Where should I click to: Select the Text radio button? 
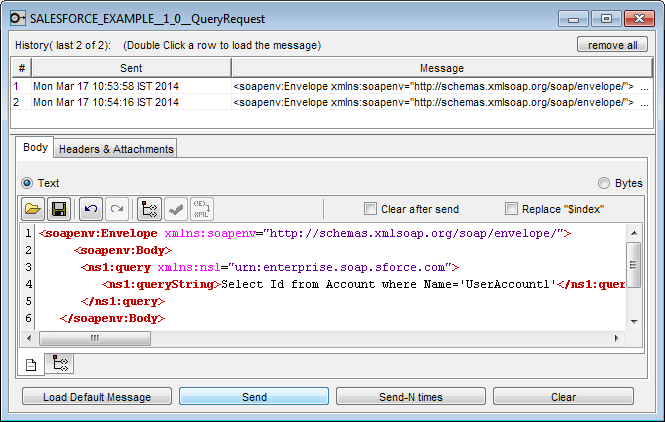click(x=28, y=183)
